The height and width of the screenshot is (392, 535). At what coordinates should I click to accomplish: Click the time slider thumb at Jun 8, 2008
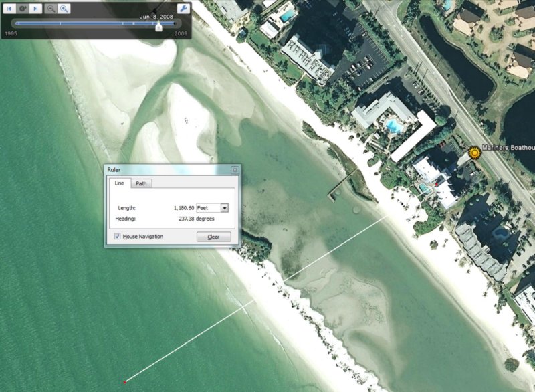pyautogui.click(x=158, y=25)
